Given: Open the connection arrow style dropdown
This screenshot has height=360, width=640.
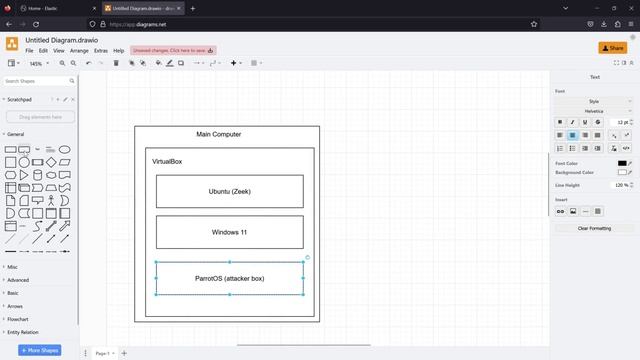Looking at the screenshot, I should point(198,63).
